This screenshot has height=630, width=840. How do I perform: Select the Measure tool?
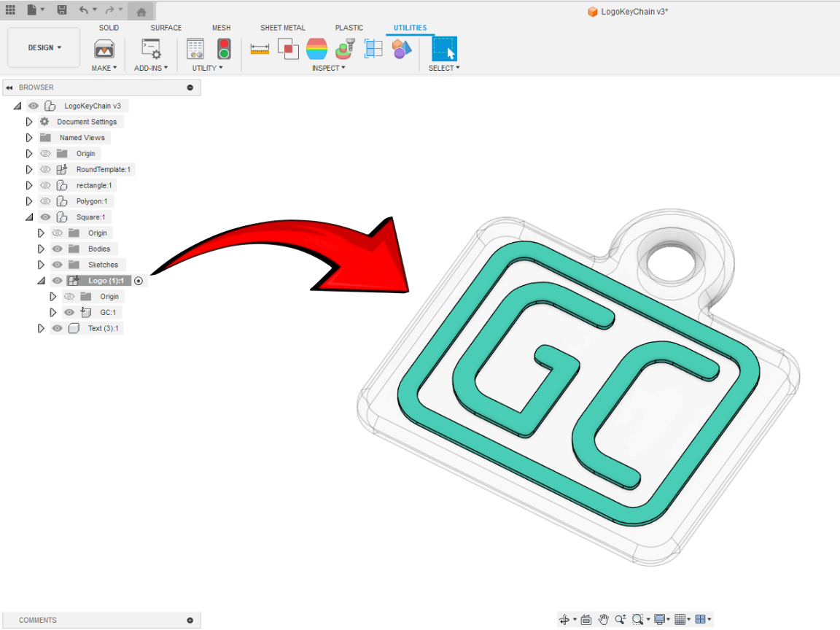[259, 49]
